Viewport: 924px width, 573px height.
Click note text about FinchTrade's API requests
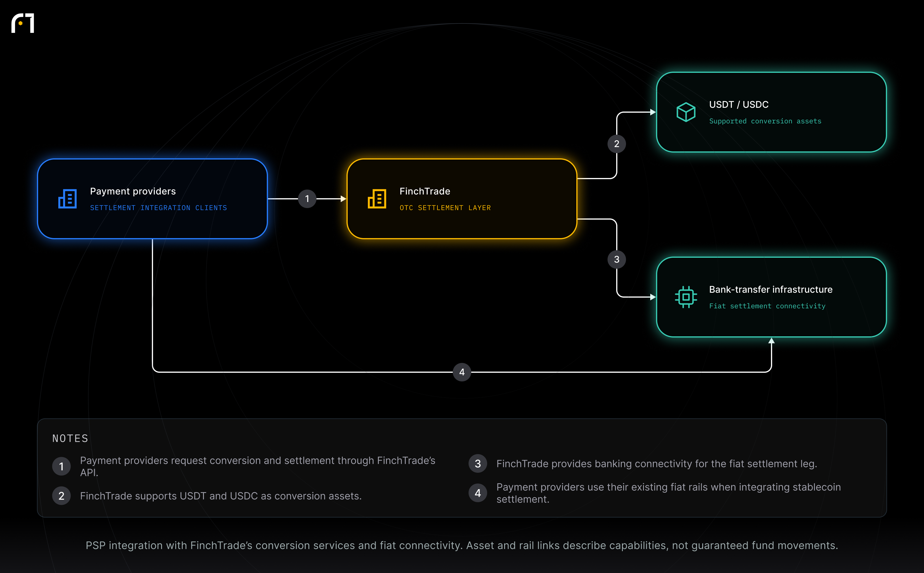tap(258, 466)
